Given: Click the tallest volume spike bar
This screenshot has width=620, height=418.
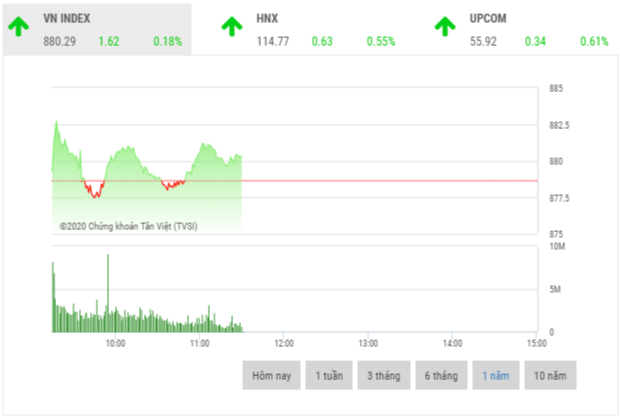Looking at the screenshot, I should pyautogui.click(x=107, y=290).
